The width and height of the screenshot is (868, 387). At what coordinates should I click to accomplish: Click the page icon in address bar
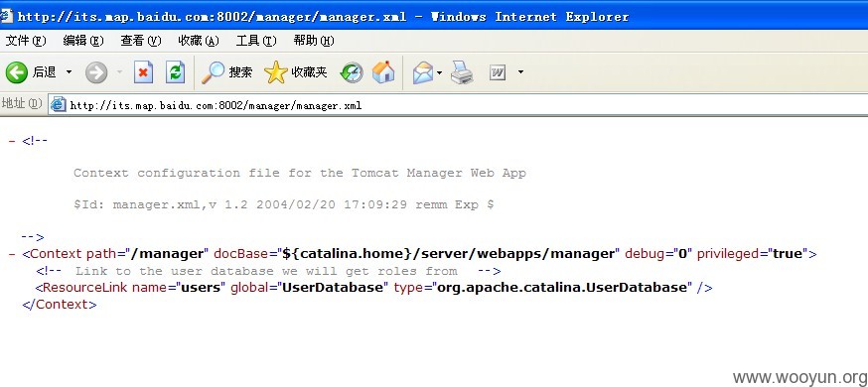(x=59, y=104)
